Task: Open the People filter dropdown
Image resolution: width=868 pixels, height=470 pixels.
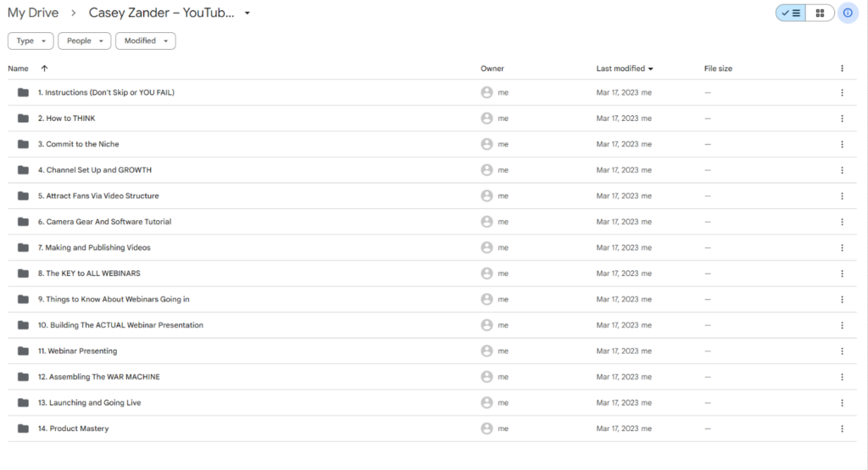Action: tap(85, 41)
